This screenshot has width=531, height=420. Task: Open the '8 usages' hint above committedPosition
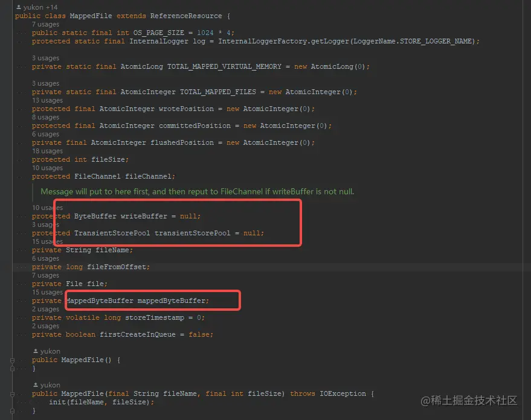point(45,117)
